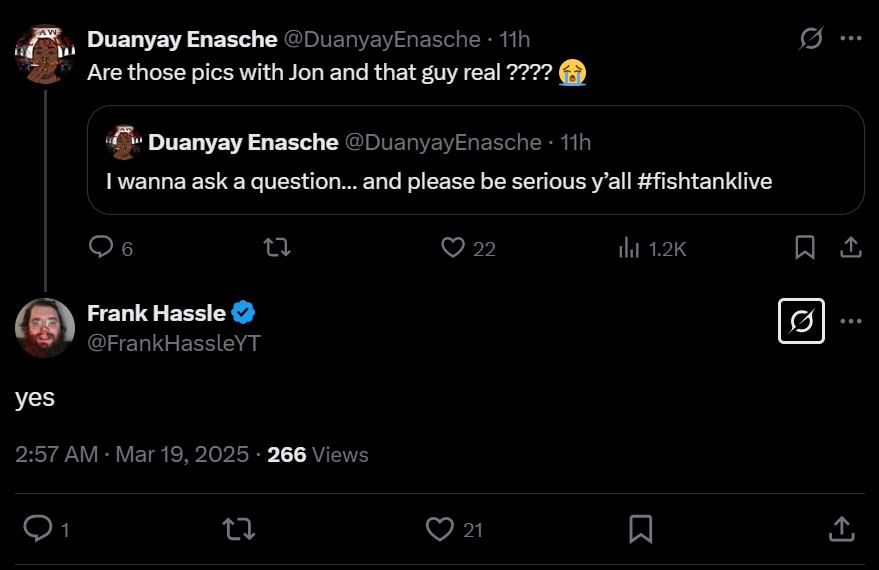879x570 pixels.
Task: Like Frank Hassle's reply
Action: point(440,528)
